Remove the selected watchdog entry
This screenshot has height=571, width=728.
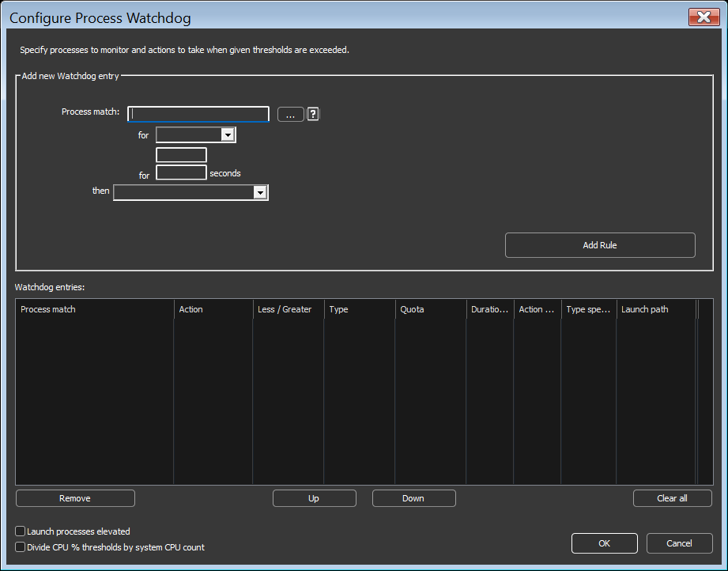coord(75,498)
